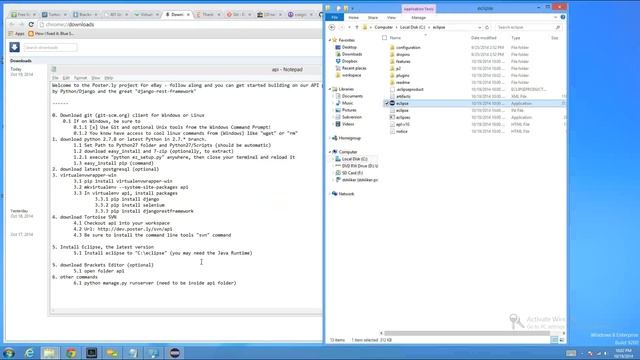
Task: Expand the Explorer ribbon chevron
Action: point(556,18)
